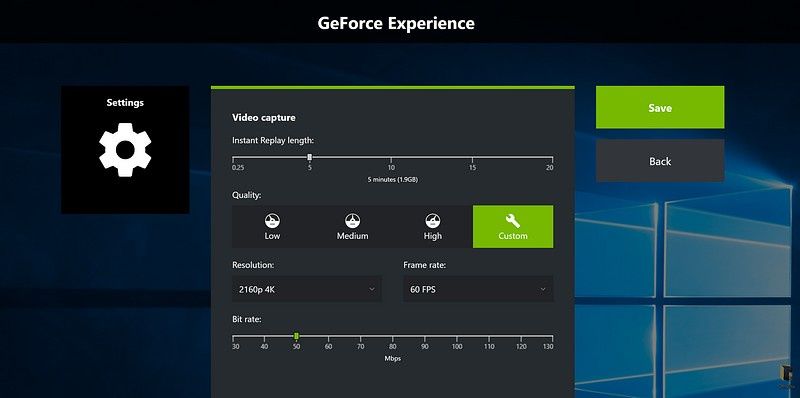The height and width of the screenshot is (398, 800).
Task: Select the Low quality gauge icon
Action: coord(272,220)
